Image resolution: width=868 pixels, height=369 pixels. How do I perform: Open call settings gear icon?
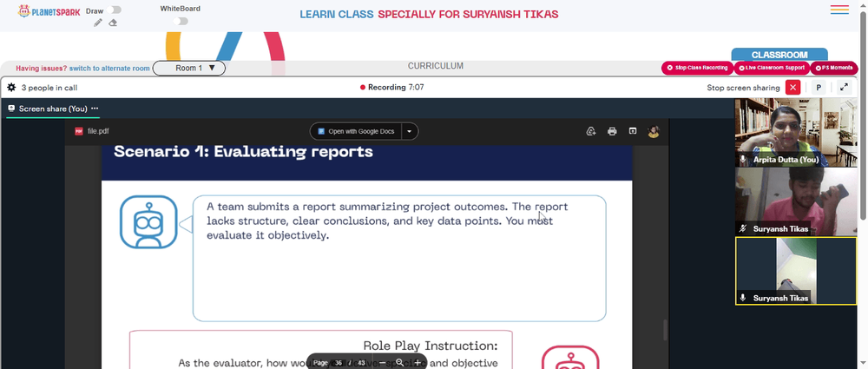(x=11, y=88)
